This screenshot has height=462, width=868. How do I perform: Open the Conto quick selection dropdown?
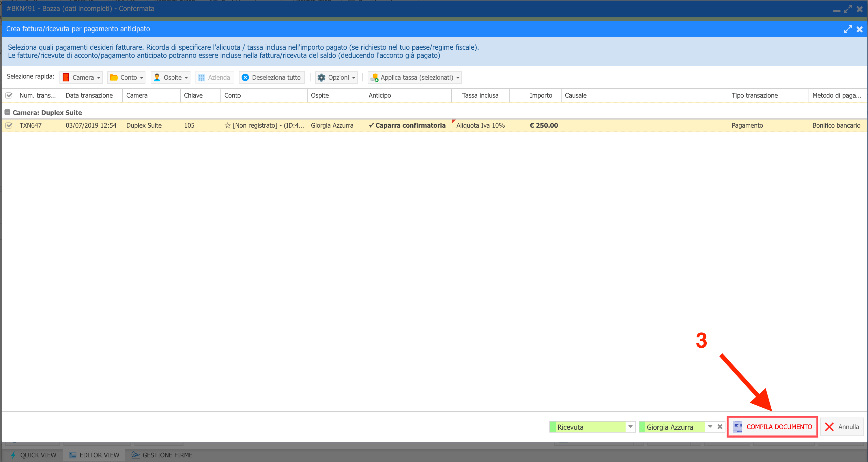pyautogui.click(x=126, y=78)
